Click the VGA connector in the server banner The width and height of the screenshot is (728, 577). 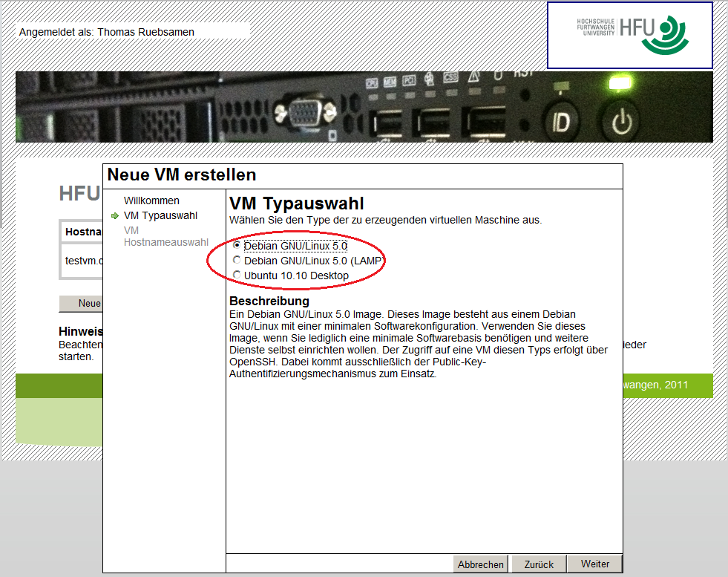coord(306,113)
